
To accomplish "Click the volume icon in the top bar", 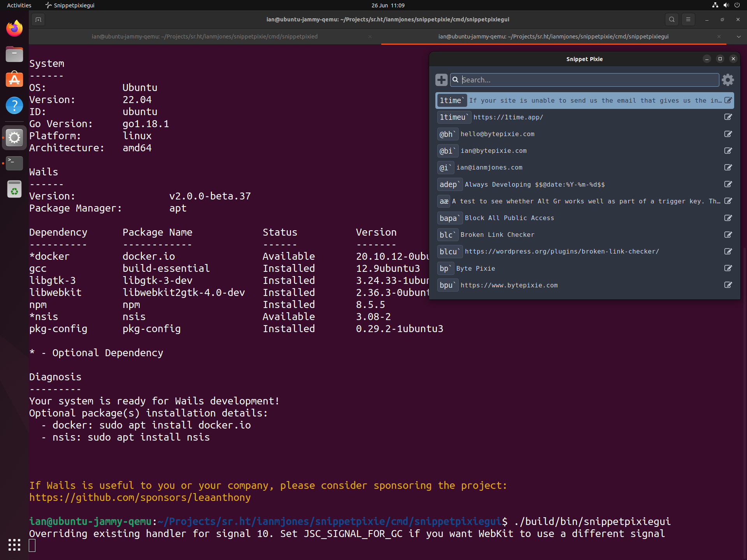I will pyautogui.click(x=726, y=5).
